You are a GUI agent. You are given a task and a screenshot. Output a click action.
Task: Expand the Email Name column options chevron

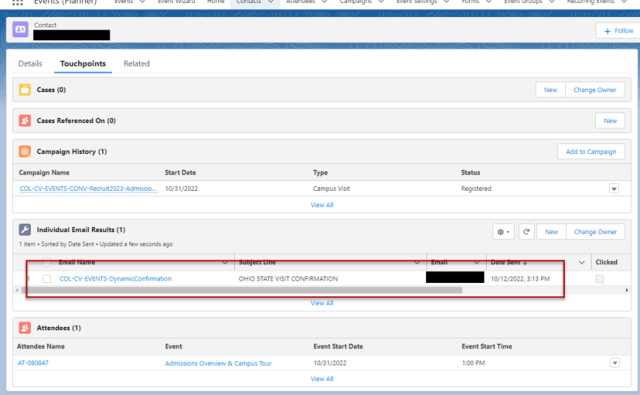224,262
